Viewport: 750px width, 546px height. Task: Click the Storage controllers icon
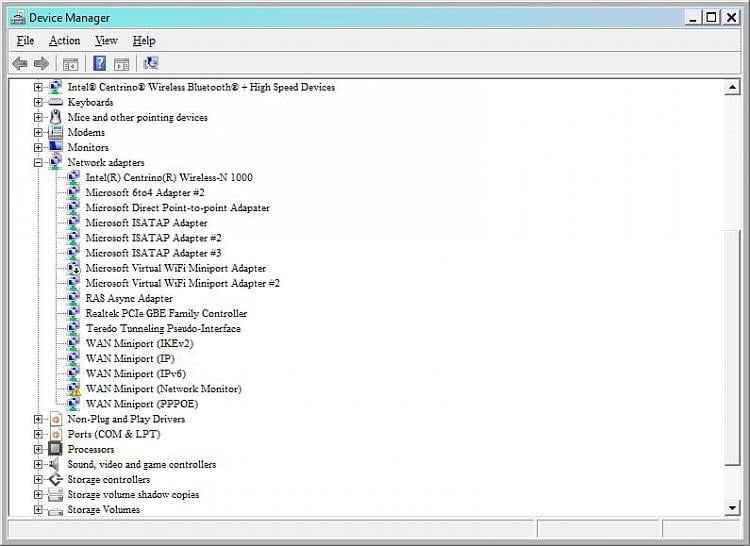tap(55, 479)
